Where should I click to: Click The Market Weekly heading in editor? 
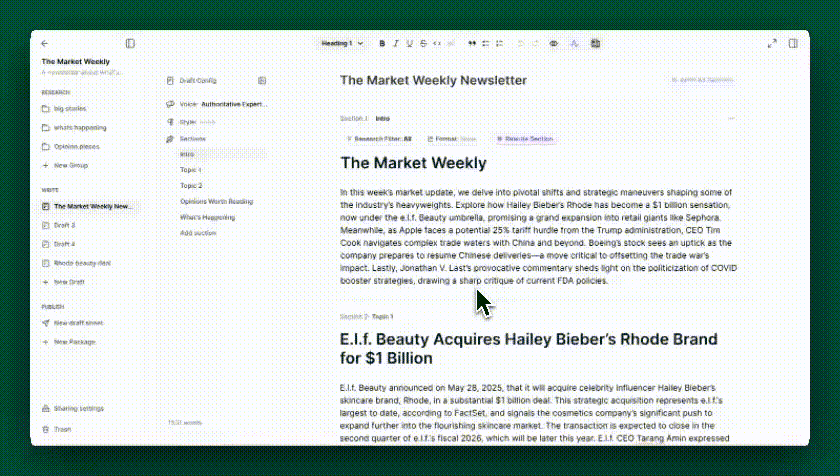click(414, 163)
